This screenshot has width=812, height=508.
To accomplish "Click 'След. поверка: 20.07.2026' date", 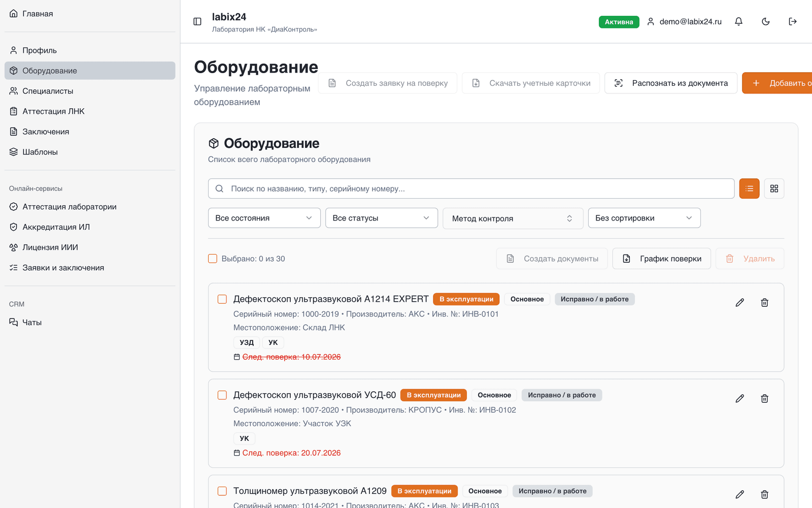I will (x=291, y=453).
